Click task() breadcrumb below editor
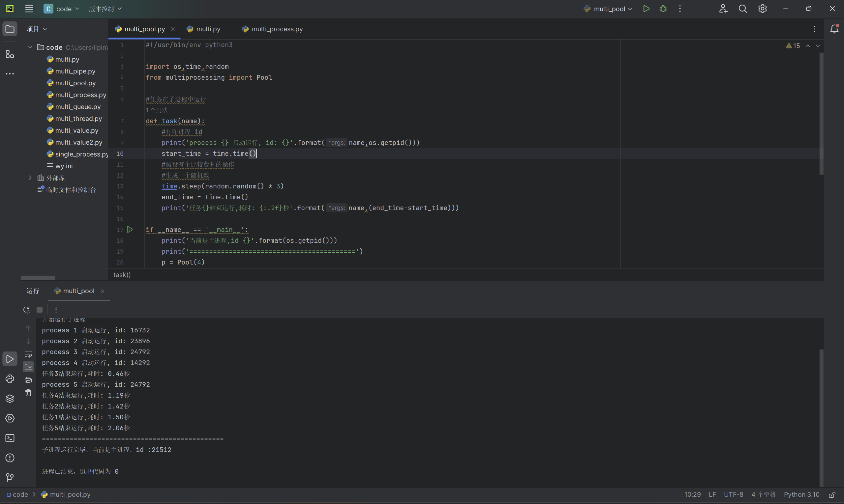 (x=122, y=275)
